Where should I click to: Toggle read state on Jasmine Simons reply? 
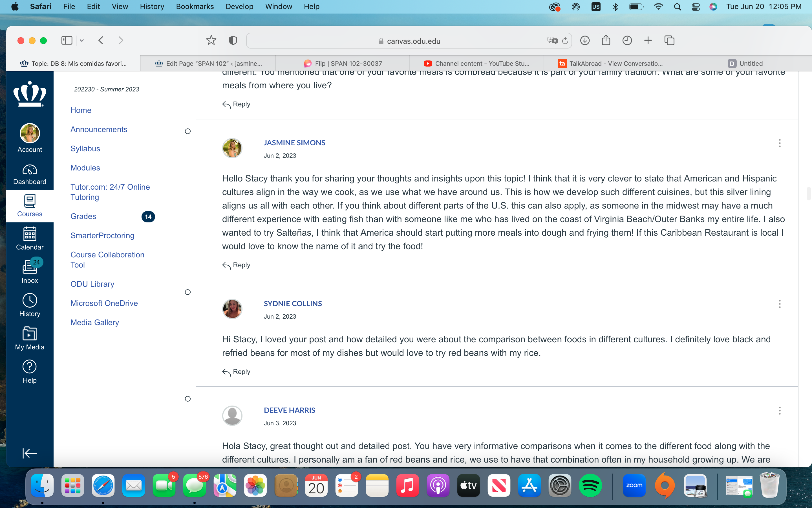click(x=188, y=131)
